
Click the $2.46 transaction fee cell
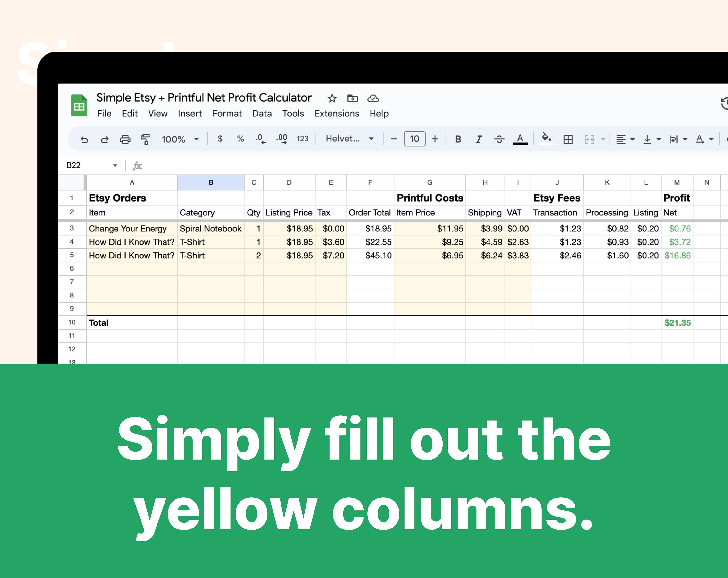pos(557,256)
